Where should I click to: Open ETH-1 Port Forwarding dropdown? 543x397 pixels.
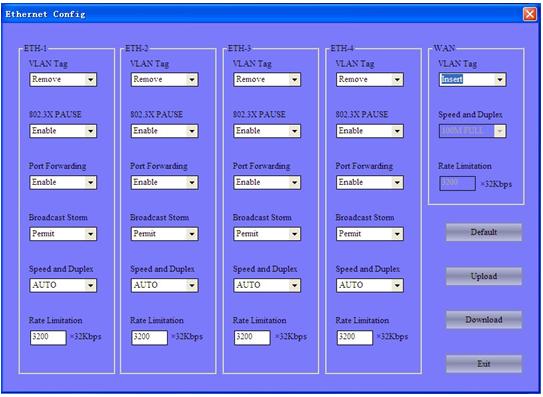(63, 182)
